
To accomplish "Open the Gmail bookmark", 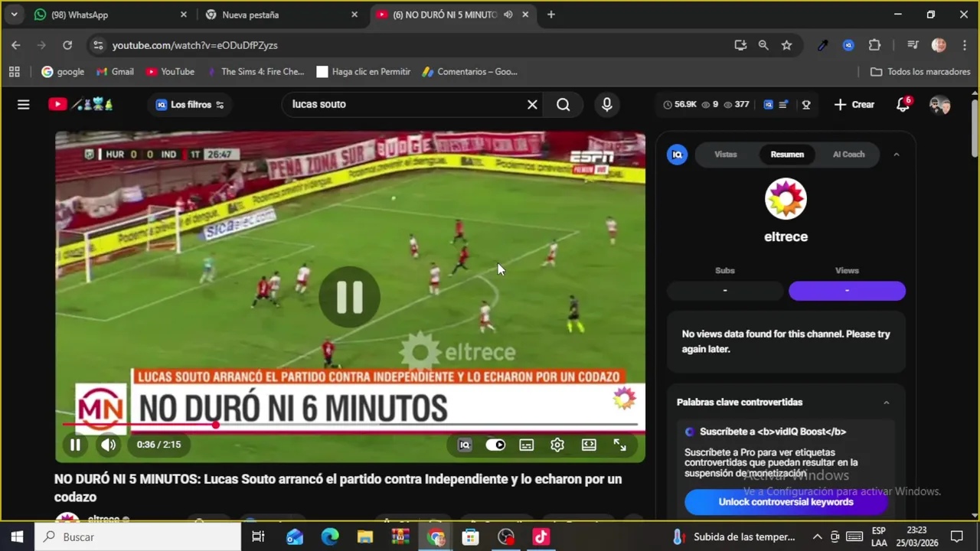I will [115, 72].
